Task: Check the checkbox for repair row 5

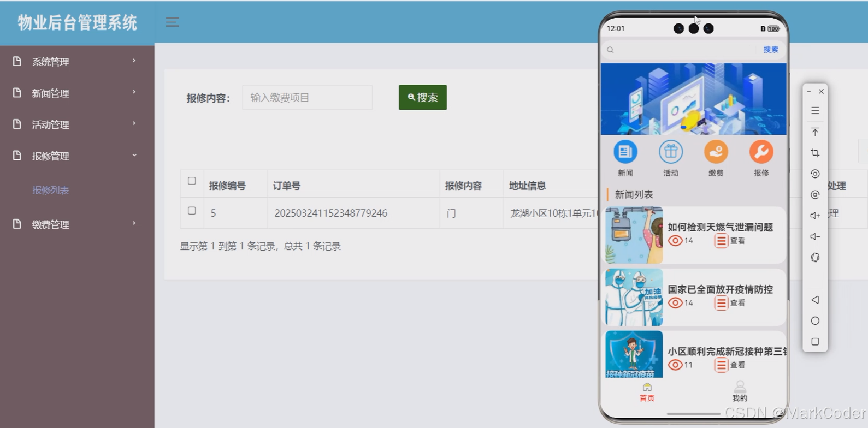Action: click(x=192, y=210)
